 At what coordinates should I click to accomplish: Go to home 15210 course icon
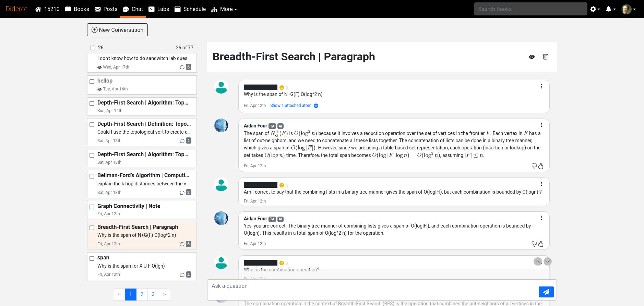47,9
